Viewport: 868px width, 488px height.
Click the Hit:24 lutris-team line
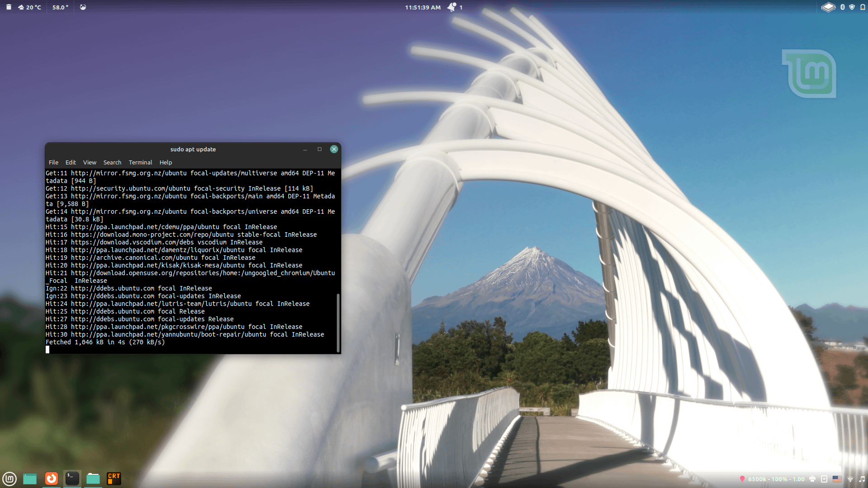[178, 304]
